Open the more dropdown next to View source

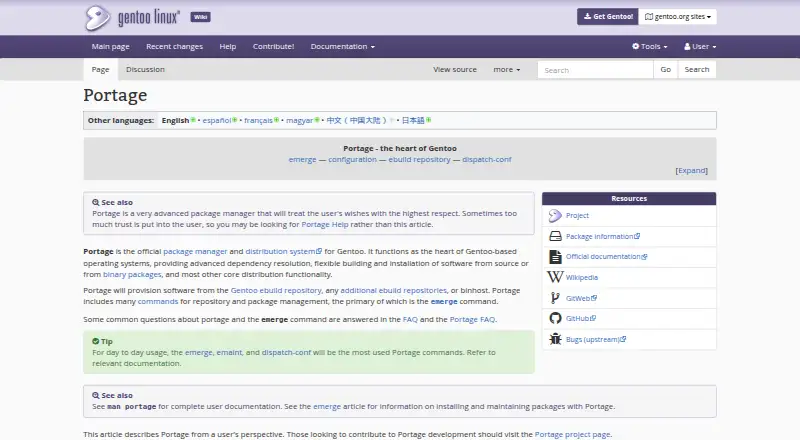click(x=507, y=69)
